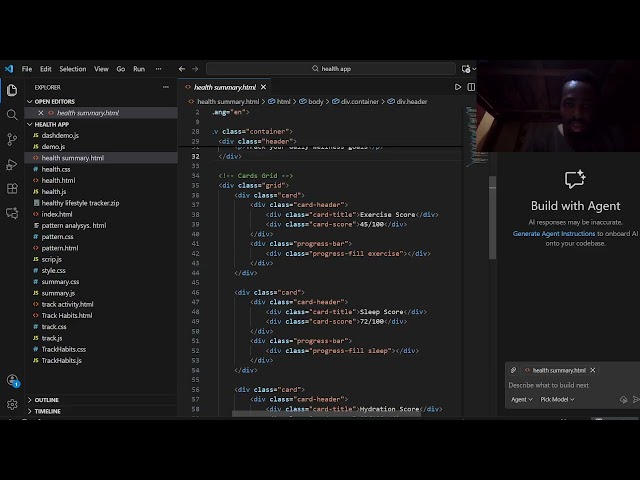640x480 pixels.
Task: Click line number 46 in the gutter
Action: [196, 292]
